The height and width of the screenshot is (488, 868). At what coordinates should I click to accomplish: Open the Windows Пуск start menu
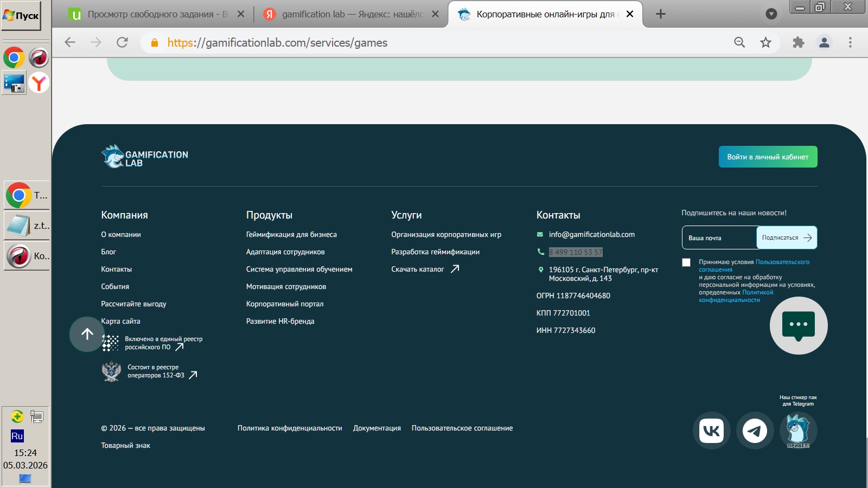coord(21,16)
